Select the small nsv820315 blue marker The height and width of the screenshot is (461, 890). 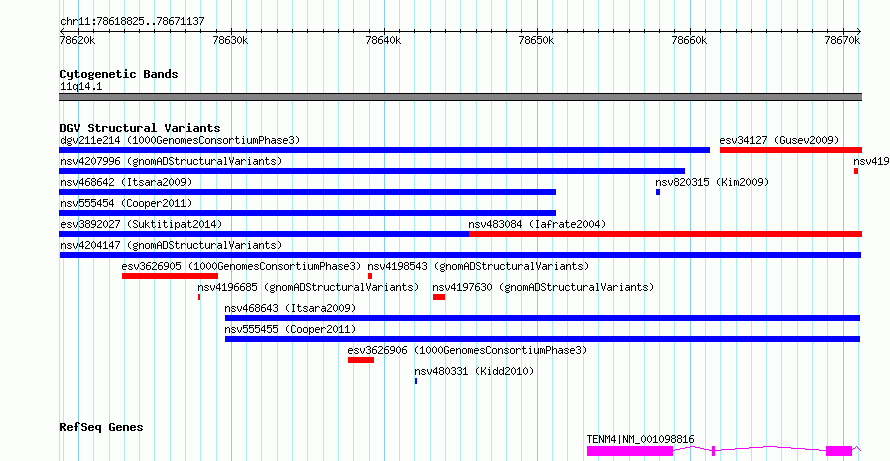(x=658, y=192)
